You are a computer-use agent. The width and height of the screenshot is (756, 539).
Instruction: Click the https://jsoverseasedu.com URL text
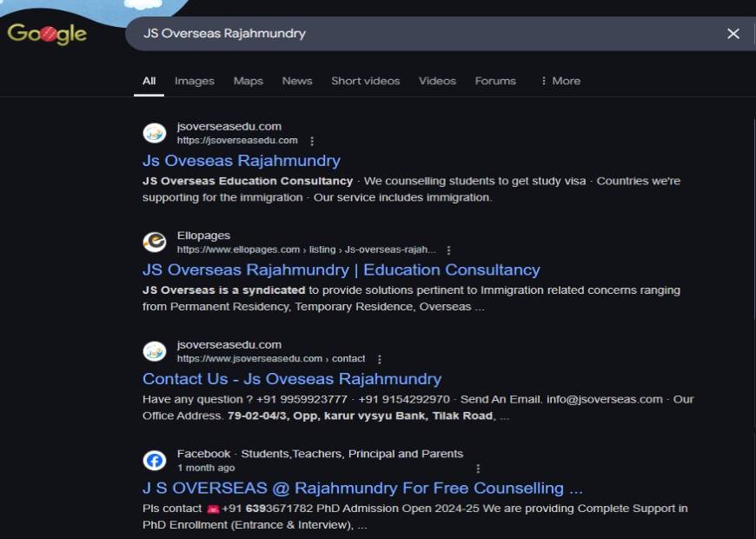coord(237,141)
